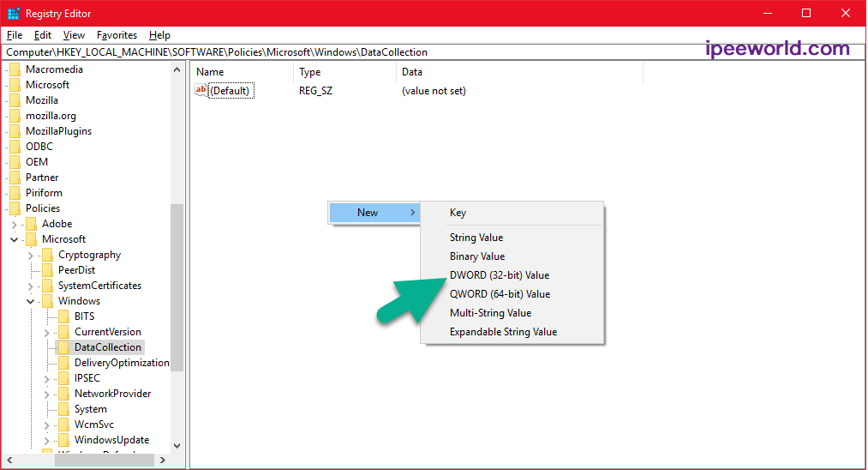Click the CurrentVersion folder icon
Screen dimensions: 868x470
(x=64, y=332)
